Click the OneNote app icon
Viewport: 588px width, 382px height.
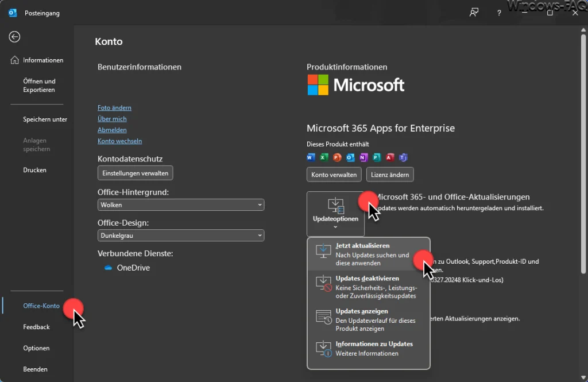point(363,157)
